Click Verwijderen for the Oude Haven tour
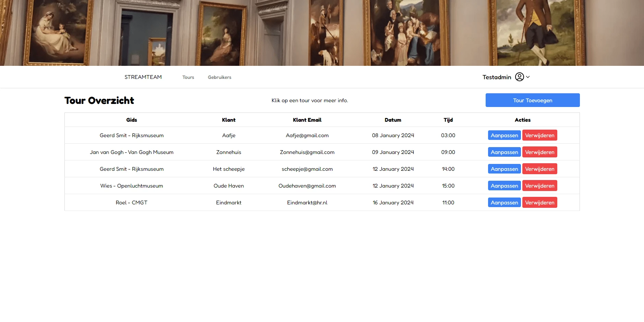 tap(539, 186)
